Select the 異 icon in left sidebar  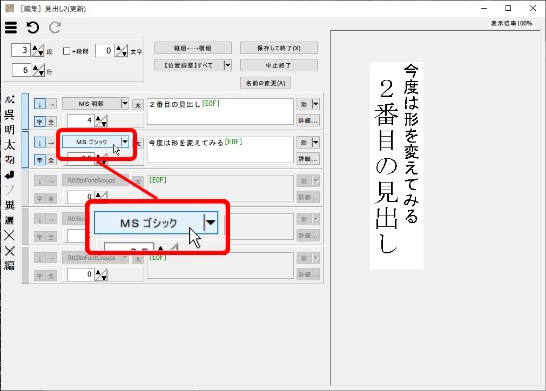point(9,205)
